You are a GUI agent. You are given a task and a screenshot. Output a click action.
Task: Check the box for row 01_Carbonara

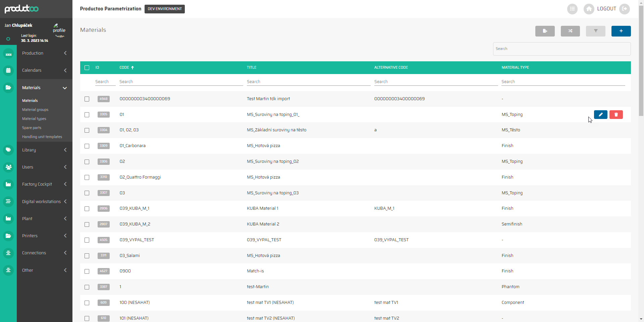pyautogui.click(x=87, y=146)
